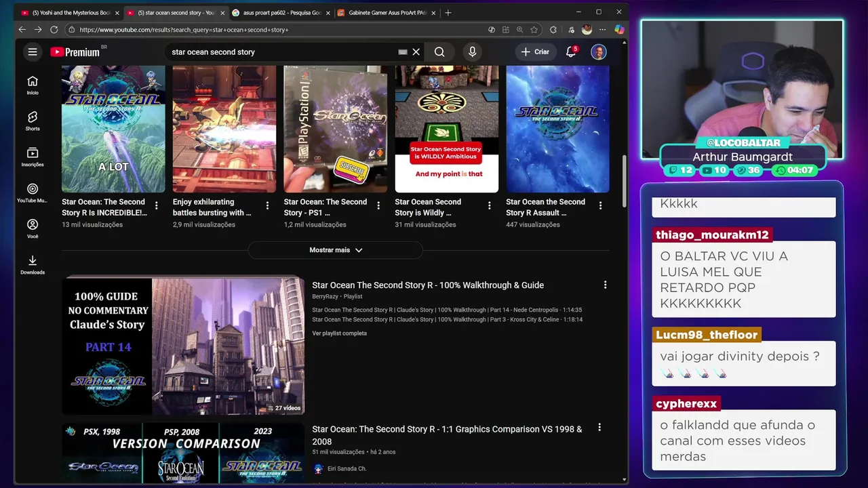Screen dimensions: 868x488
Task: Open the Criar button
Action: point(535,52)
